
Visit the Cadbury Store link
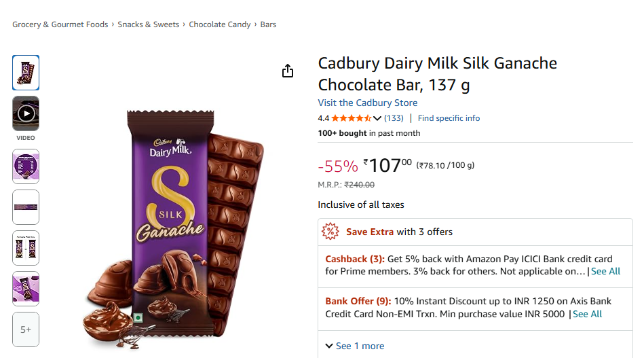(368, 103)
